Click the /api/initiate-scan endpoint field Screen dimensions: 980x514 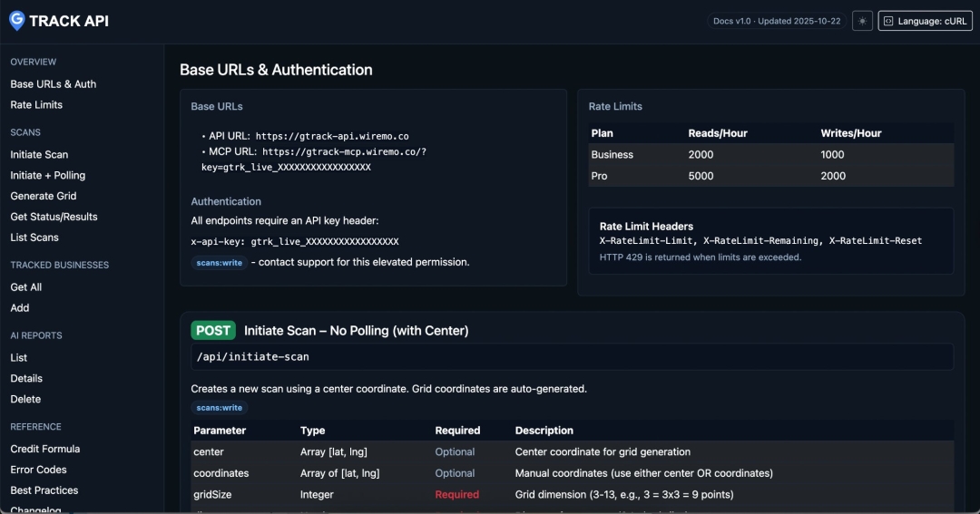572,357
